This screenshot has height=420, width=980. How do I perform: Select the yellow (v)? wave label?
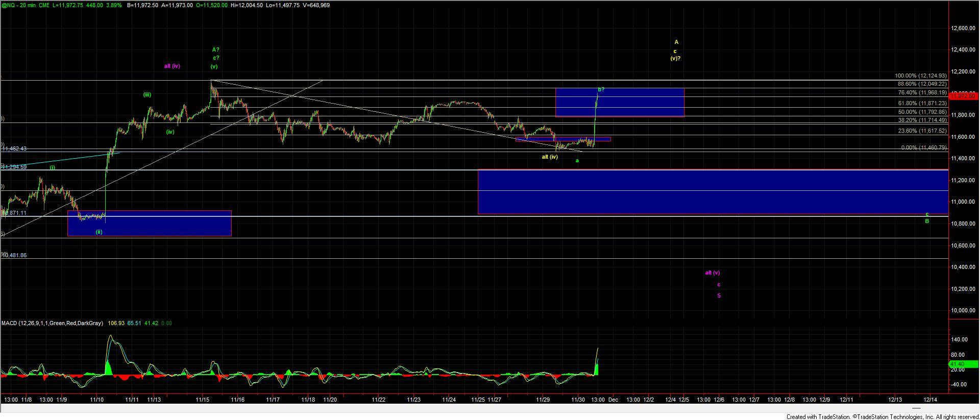(x=675, y=58)
